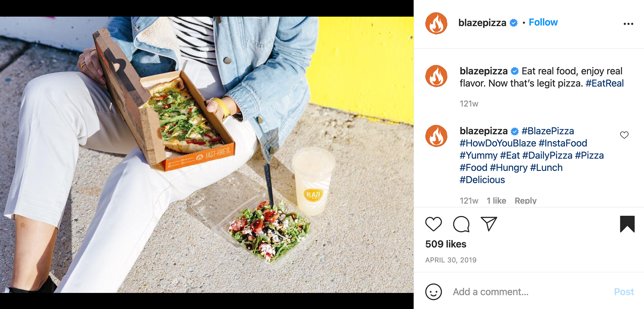Screen dimensions: 644x309
Task: Open comments with the speech bubble icon
Action: click(x=461, y=224)
